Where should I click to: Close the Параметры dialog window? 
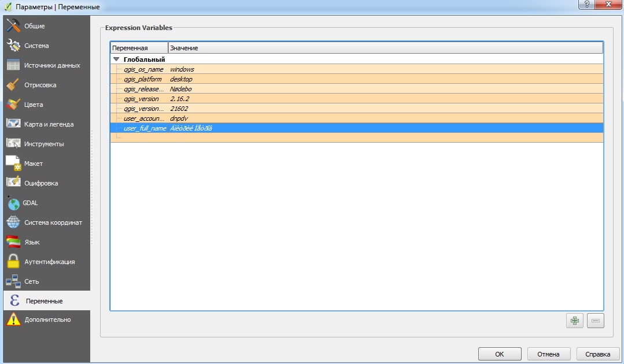608,4
